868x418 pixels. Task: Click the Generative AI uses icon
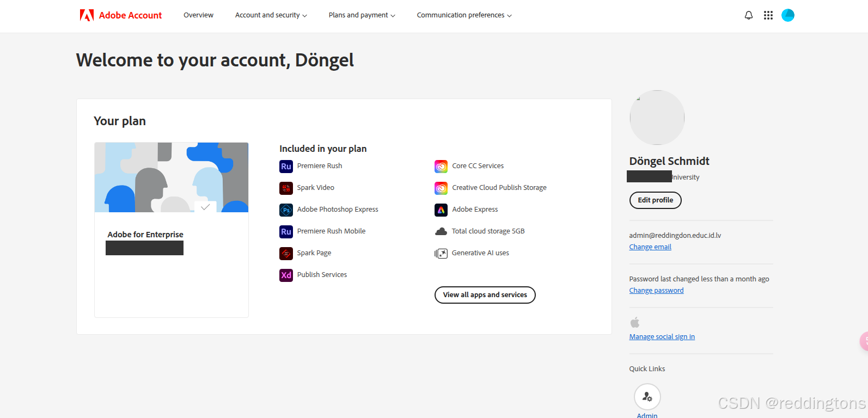pos(441,254)
